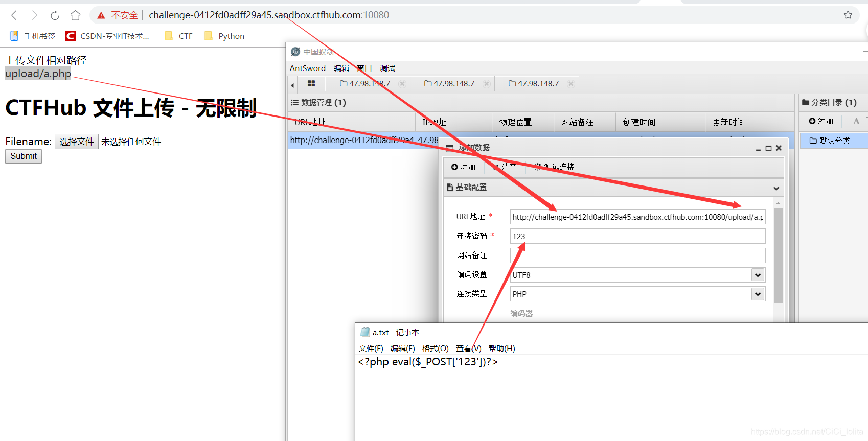Image resolution: width=868 pixels, height=441 pixels.
Task: Open the 编辑 menu in AntSword
Action: pos(341,68)
